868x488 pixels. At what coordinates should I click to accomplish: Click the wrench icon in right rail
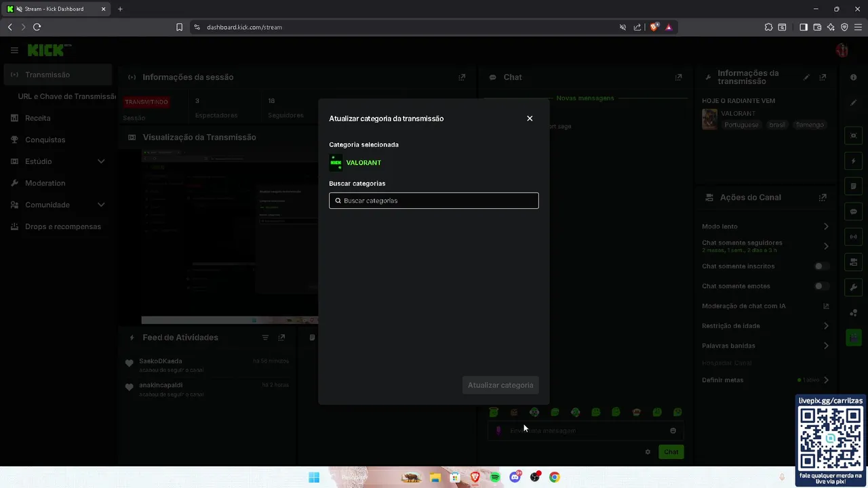click(x=853, y=287)
